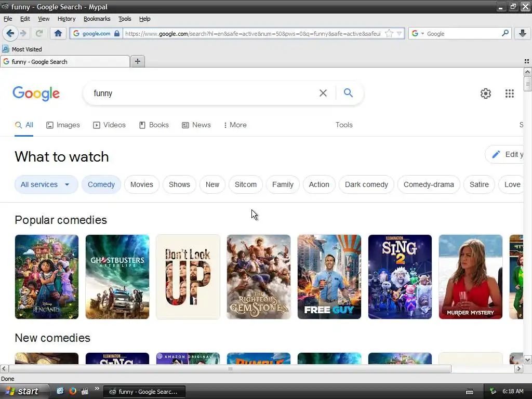The width and height of the screenshot is (532, 399).
Task: Open the Murder Mystery poster
Action: (471, 277)
